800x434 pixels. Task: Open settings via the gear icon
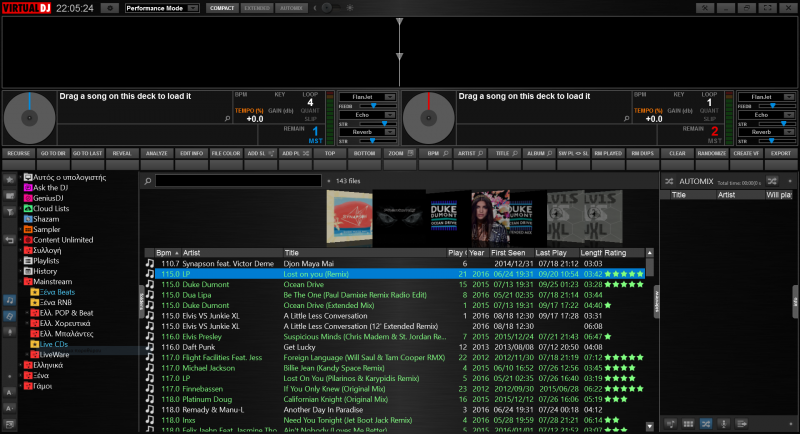click(109, 8)
